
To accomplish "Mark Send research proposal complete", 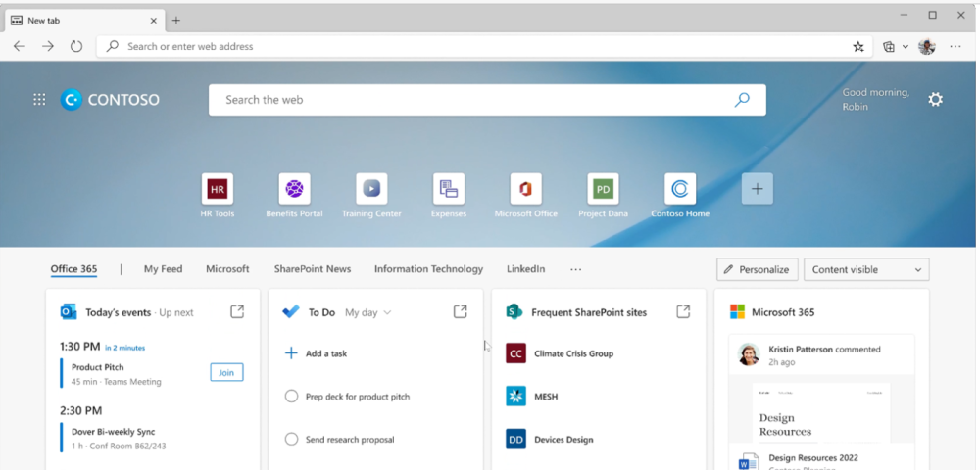I will pos(291,440).
